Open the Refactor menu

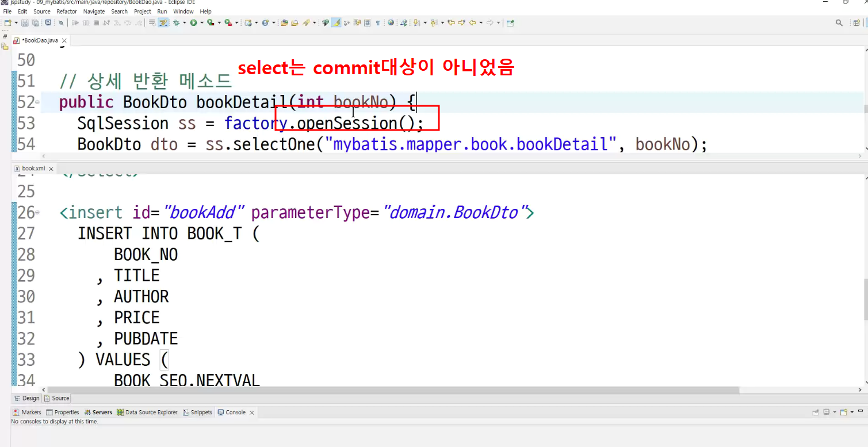point(67,12)
